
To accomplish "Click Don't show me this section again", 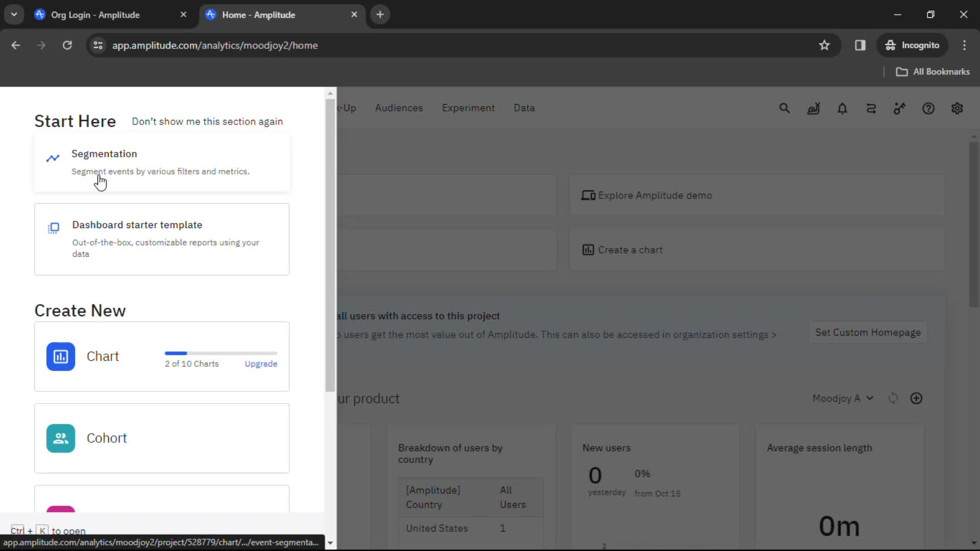I will pos(207,121).
